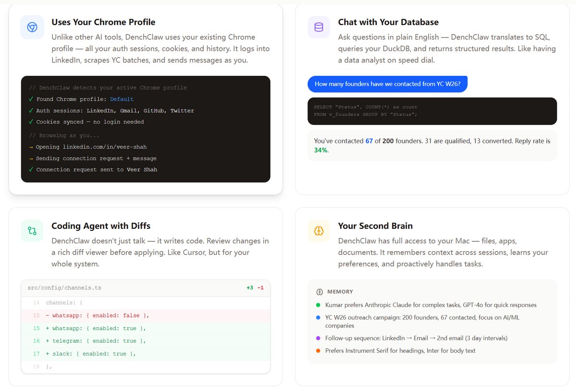The width and height of the screenshot is (576, 392).
Task: Click the 'Your Second Brain' heading
Action: pyautogui.click(x=375, y=226)
